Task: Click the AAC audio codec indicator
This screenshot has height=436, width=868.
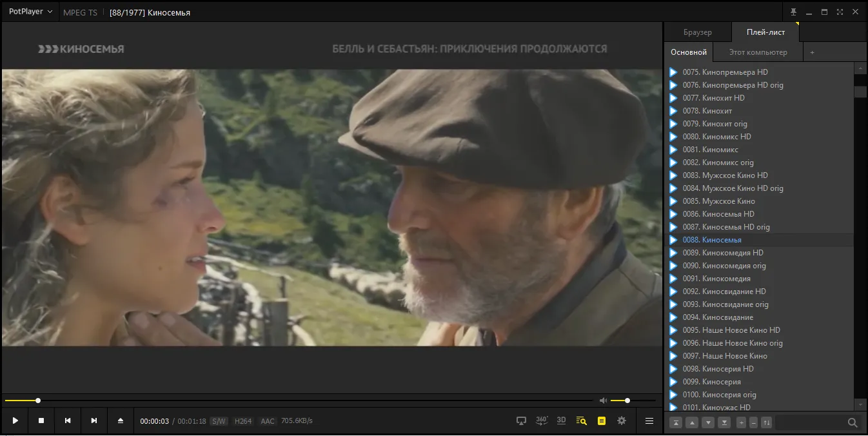Action: [268, 421]
